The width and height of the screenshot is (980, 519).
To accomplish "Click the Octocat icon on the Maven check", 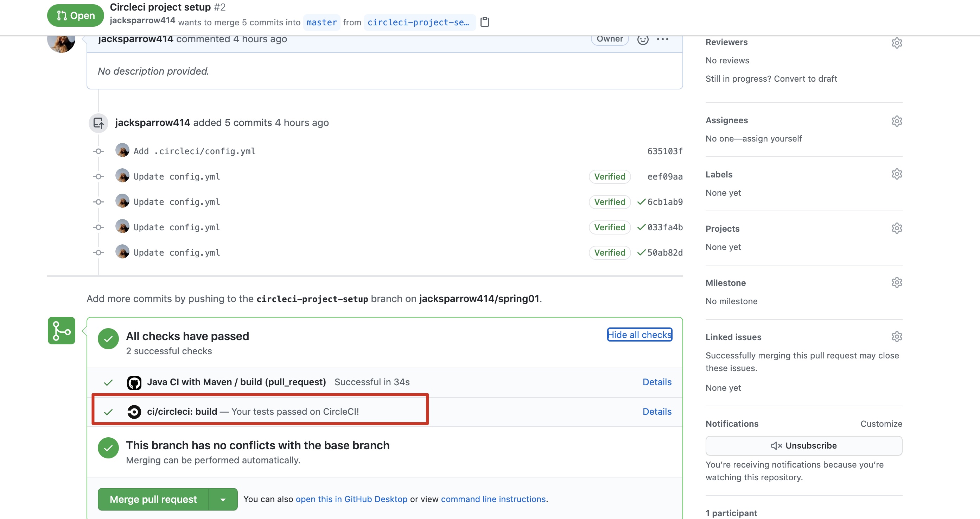I will [134, 382].
